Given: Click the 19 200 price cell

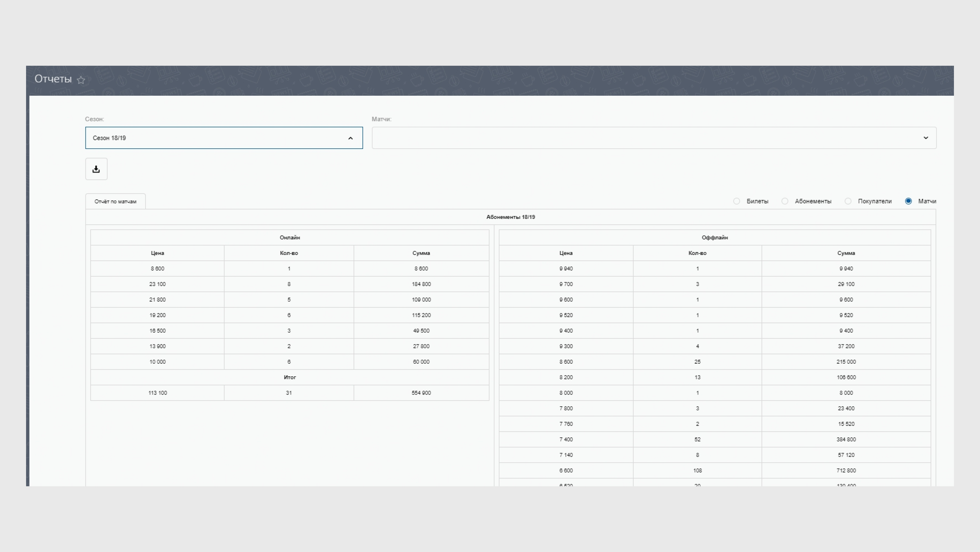Looking at the screenshot, I should (x=157, y=315).
